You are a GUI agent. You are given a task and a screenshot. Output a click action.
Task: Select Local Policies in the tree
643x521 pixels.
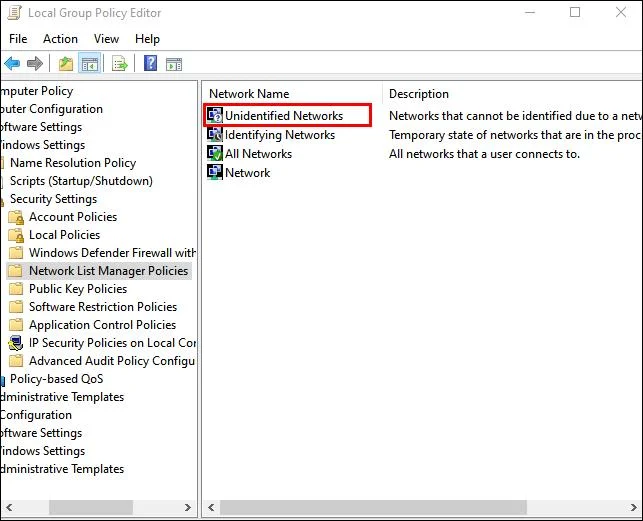click(64, 235)
